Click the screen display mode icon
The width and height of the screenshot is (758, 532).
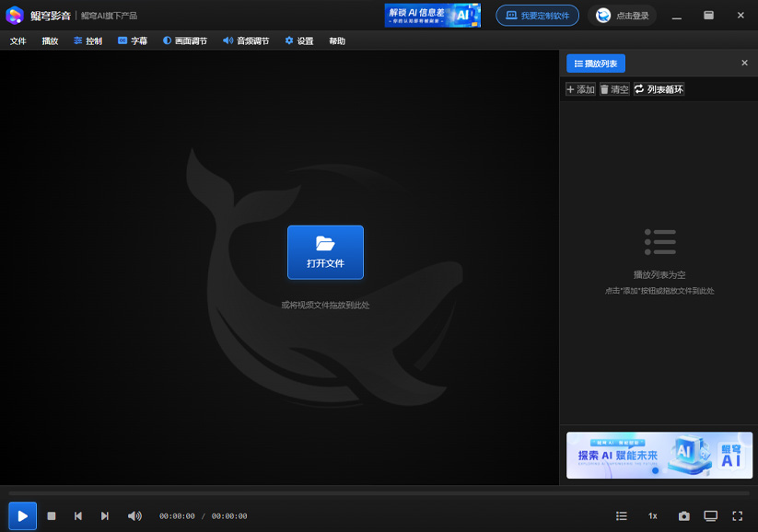710,516
